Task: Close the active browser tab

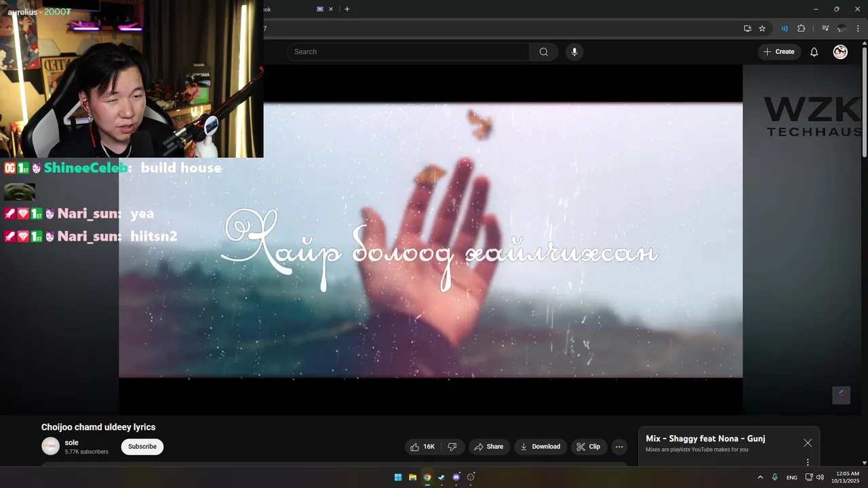Action: click(x=331, y=9)
